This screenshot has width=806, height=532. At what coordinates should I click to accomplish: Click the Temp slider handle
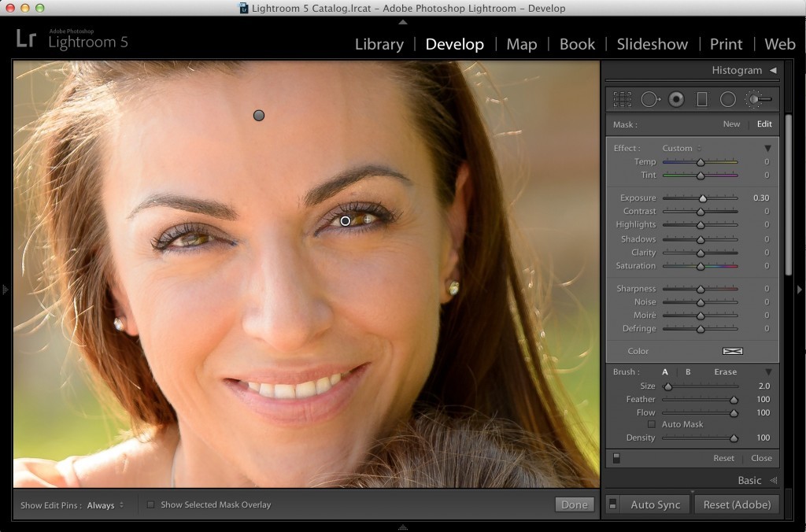pyautogui.click(x=700, y=162)
